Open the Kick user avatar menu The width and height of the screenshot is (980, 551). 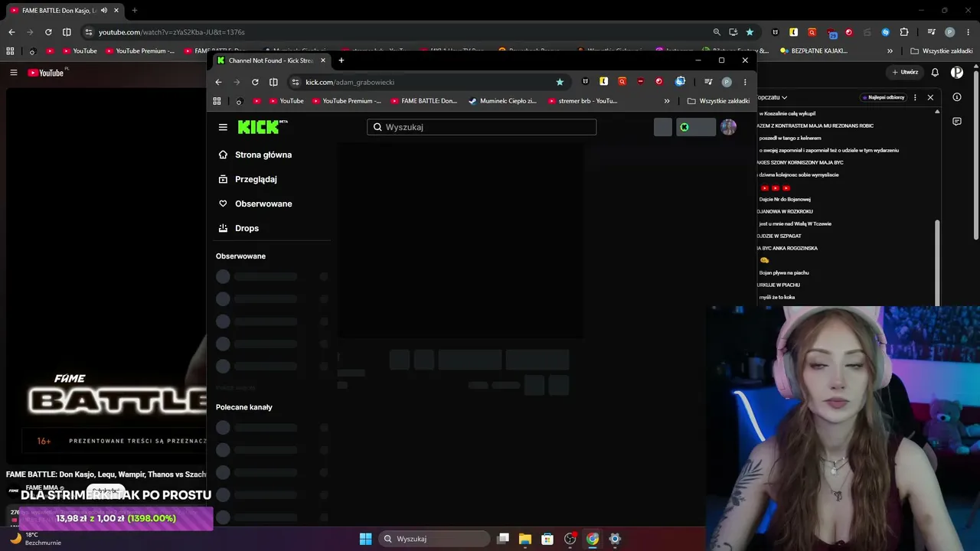pos(728,127)
